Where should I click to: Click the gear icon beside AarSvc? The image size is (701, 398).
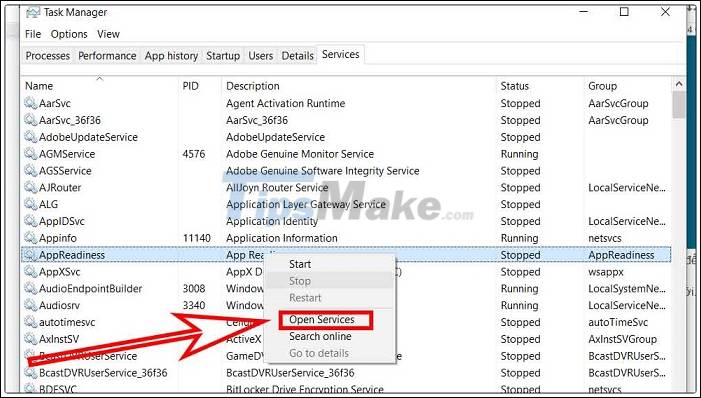pyautogui.click(x=30, y=103)
